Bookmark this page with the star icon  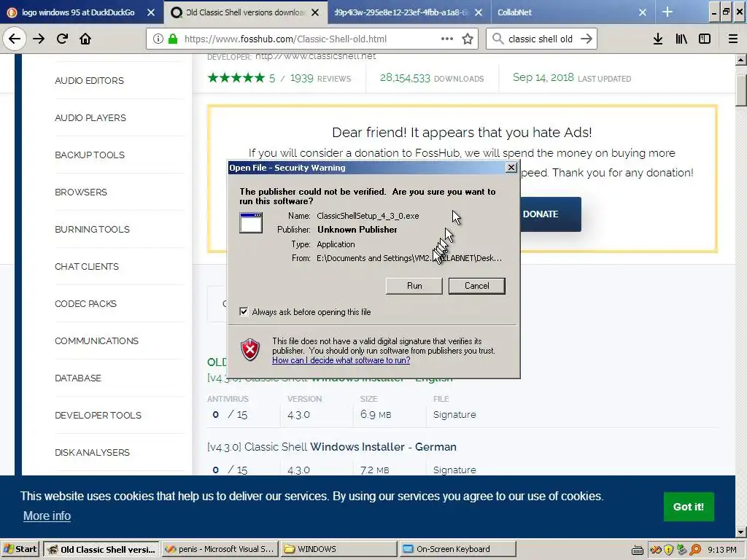pyautogui.click(x=468, y=39)
